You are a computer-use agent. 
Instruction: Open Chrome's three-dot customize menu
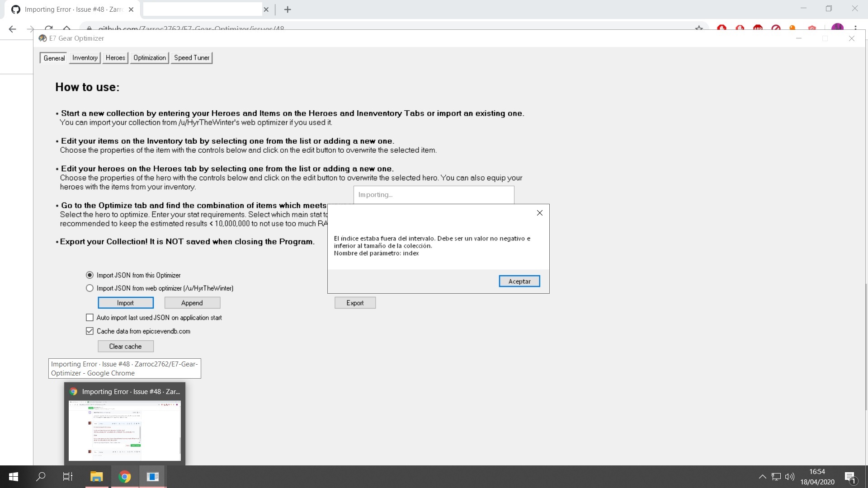[856, 28]
